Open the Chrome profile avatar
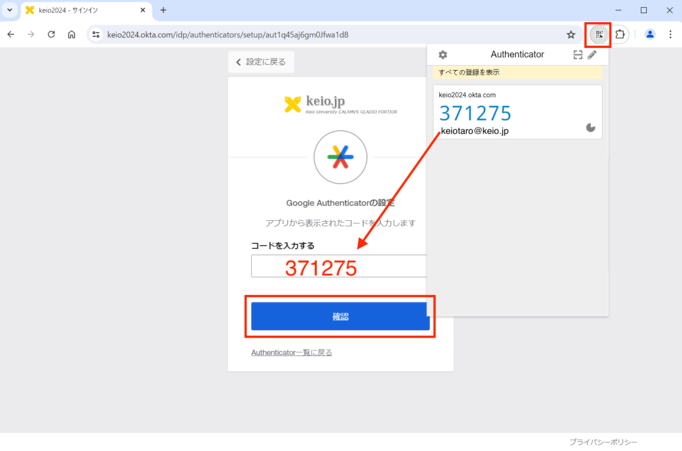Viewport: 682px width, 451px height. coord(649,34)
